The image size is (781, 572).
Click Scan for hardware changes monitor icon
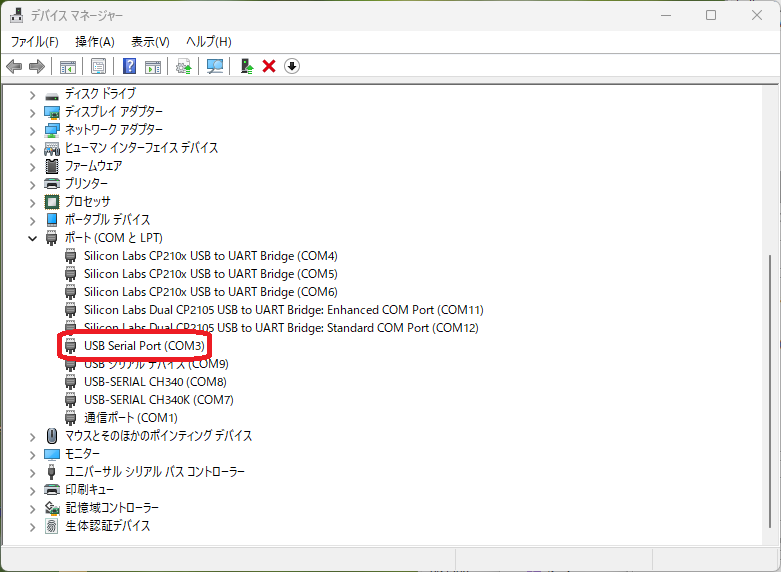(x=215, y=66)
